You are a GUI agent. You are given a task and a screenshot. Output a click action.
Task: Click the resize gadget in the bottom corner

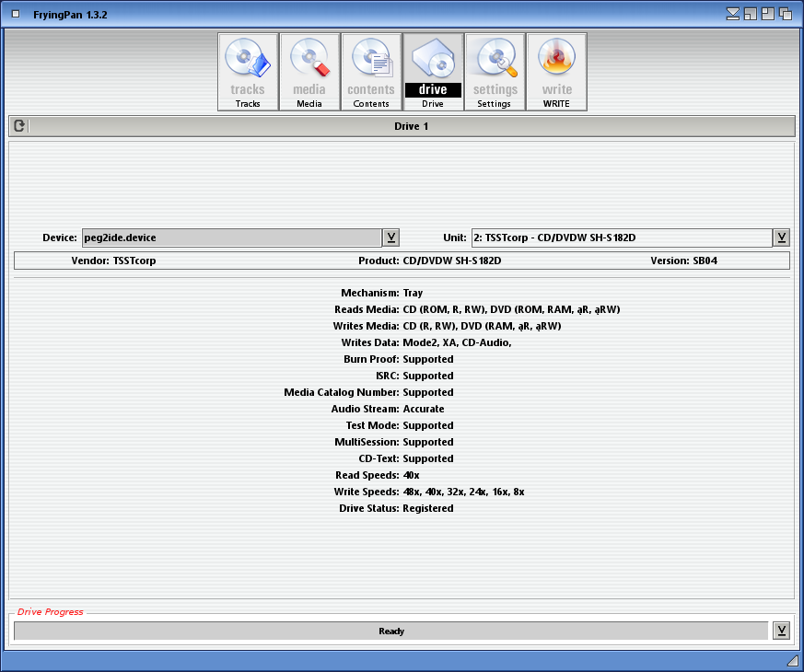pyautogui.click(x=792, y=661)
